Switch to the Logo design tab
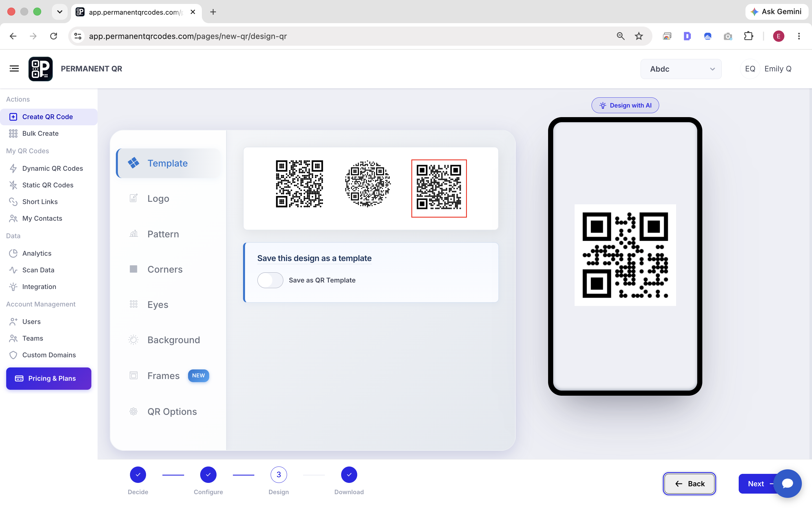The width and height of the screenshot is (812, 508). [x=169, y=198]
